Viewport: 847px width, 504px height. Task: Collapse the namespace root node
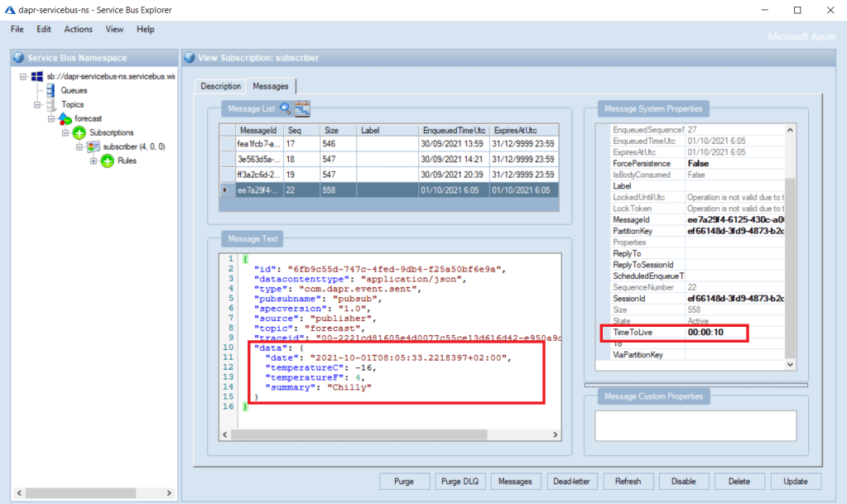click(x=23, y=76)
